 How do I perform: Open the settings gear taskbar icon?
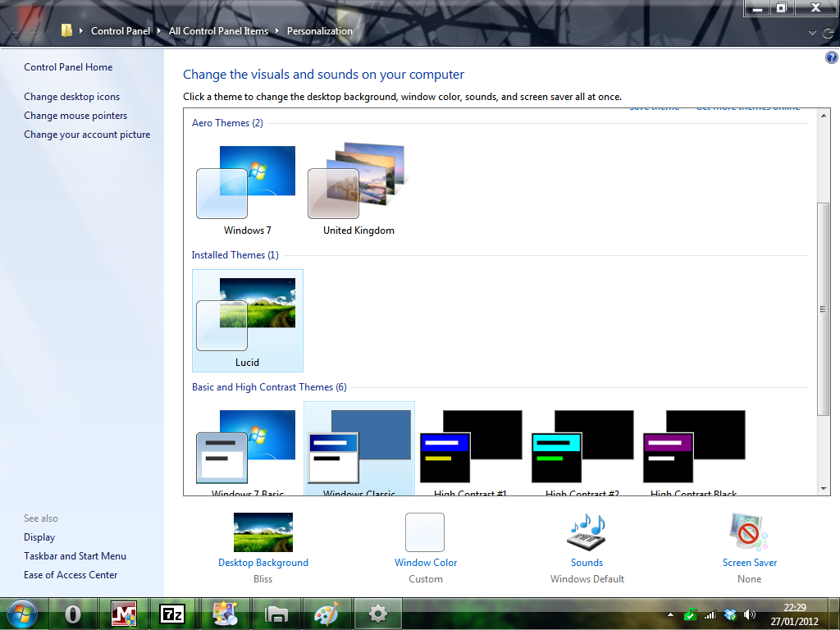[377, 614]
